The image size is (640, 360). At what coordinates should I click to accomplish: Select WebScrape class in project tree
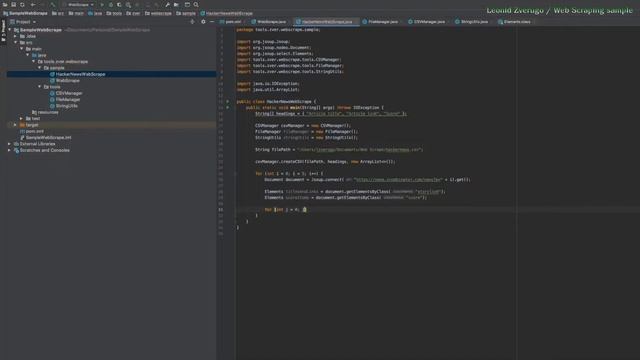(x=67, y=80)
